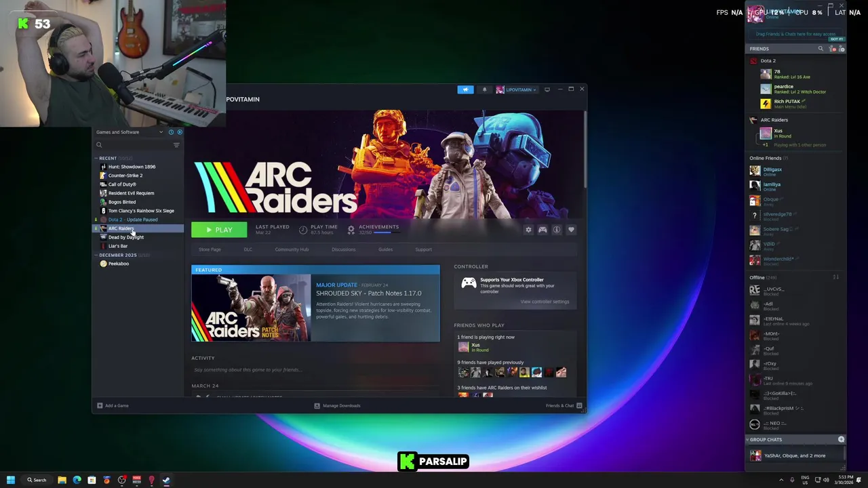Select Dota 2 - Update Paused entry

pos(132,220)
